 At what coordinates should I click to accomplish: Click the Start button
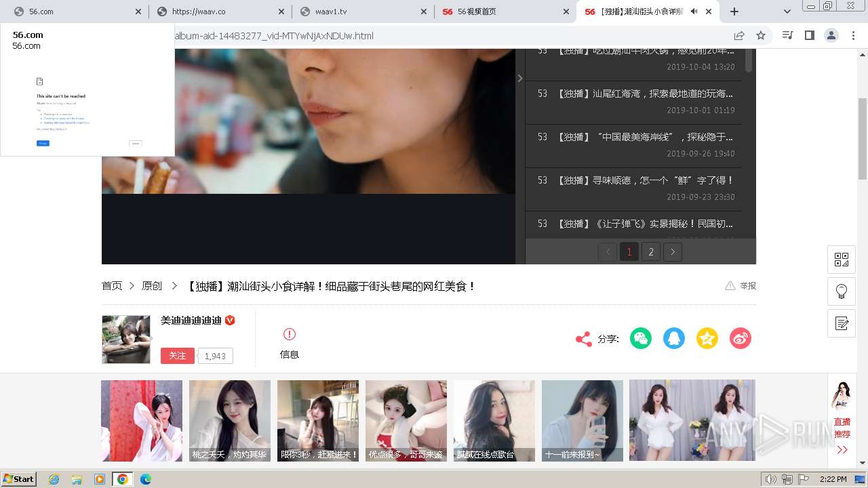(x=19, y=479)
